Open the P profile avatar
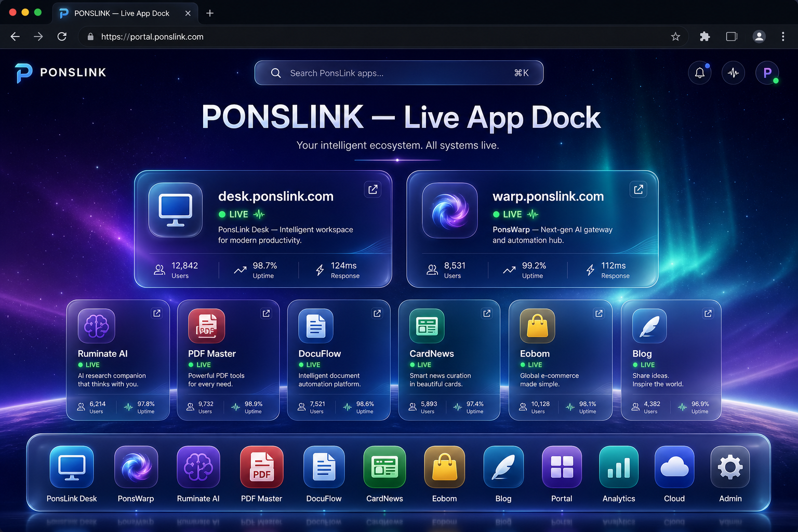The width and height of the screenshot is (798, 532). [x=767, y=73]
